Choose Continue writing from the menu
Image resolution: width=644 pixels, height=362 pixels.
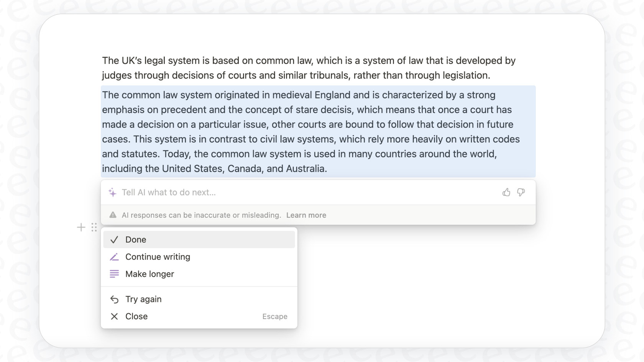[157, 257]
